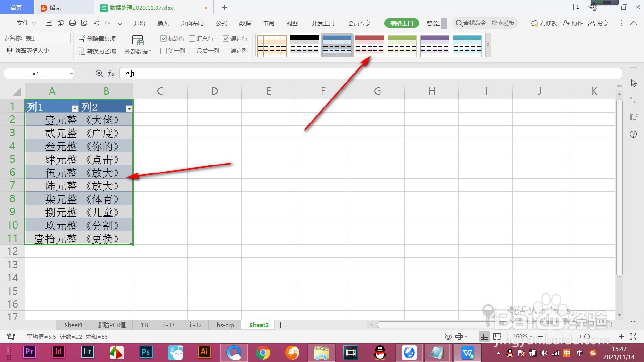Open the select tool in right sidebar

tap(634, 83)
